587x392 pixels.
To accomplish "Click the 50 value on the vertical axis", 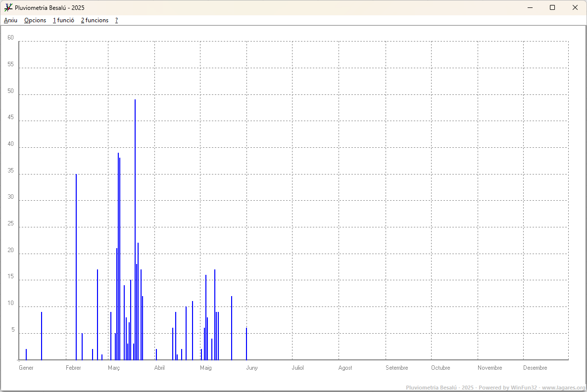I will click(x=10, y=91).
